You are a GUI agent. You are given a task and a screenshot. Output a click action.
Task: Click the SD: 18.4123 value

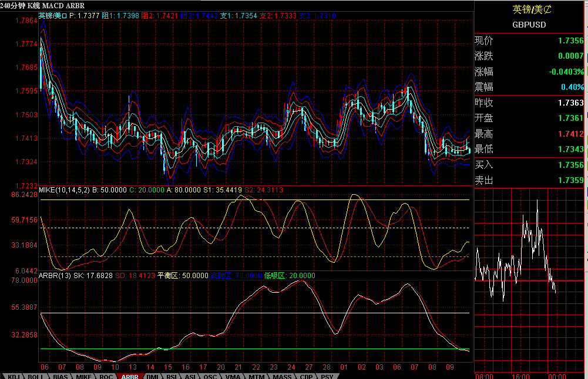point(135,276)
